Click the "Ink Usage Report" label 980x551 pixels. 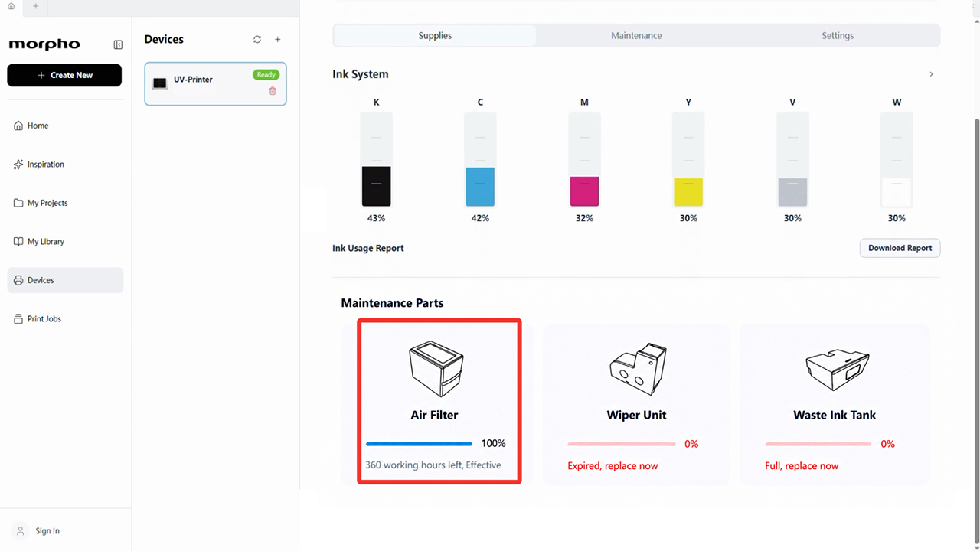click(x=368, y=248)
